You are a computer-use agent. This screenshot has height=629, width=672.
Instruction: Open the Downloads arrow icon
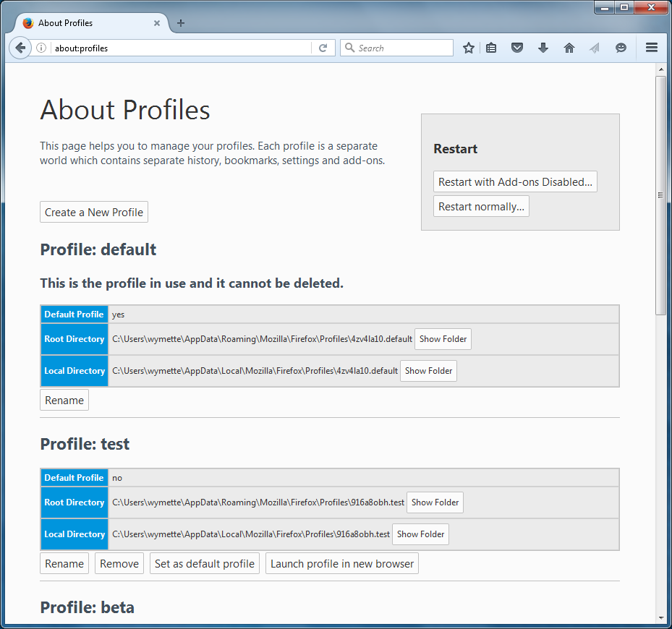[x=543, y=48]
